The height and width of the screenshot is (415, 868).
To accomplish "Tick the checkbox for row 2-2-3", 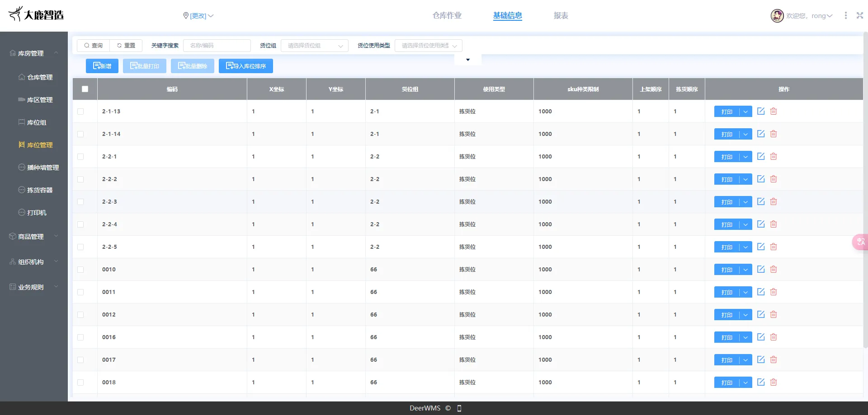I will (80, 201).
